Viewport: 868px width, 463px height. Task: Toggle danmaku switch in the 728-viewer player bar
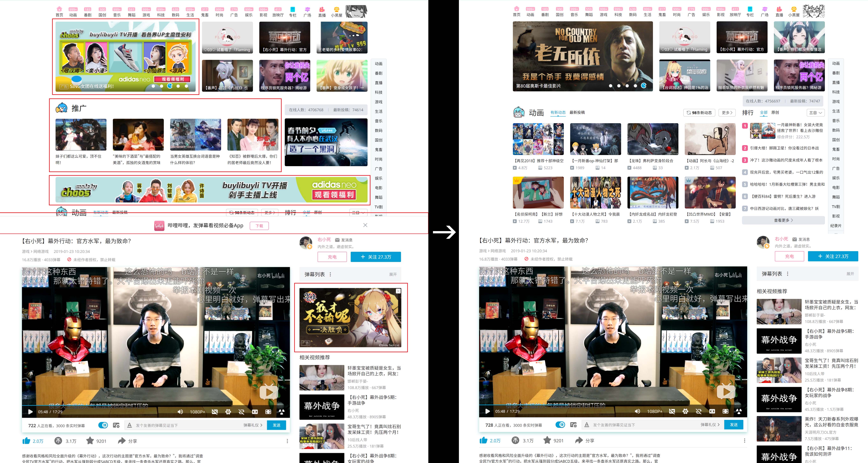click(x=560, y=425)
